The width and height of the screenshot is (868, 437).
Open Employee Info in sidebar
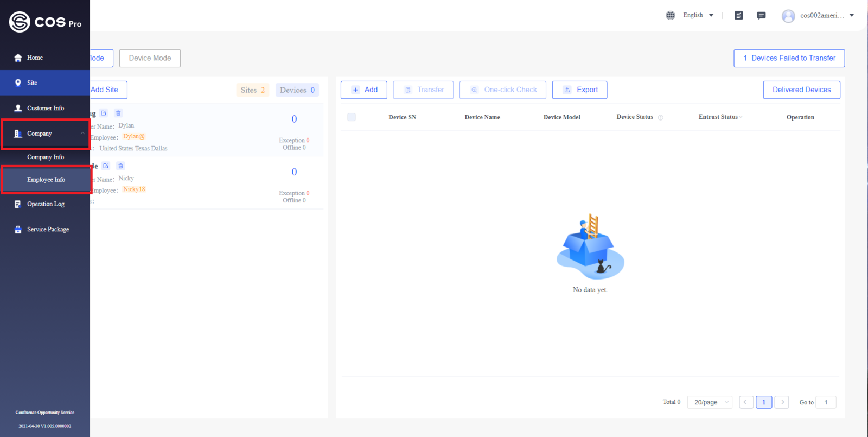[x=46, y=180]
